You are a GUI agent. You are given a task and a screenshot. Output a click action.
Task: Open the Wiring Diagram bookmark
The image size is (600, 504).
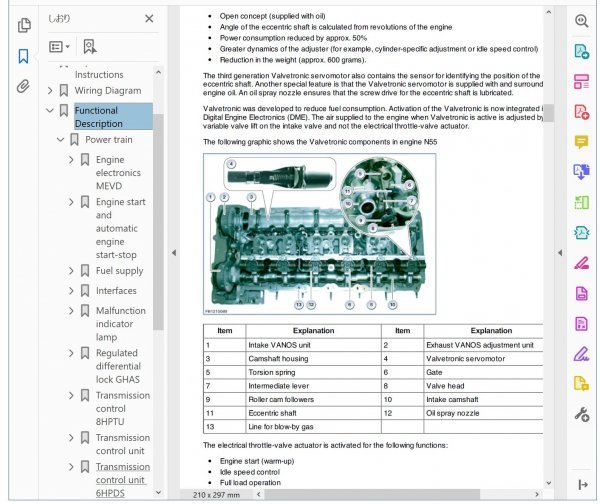click(x=108, y=91)
